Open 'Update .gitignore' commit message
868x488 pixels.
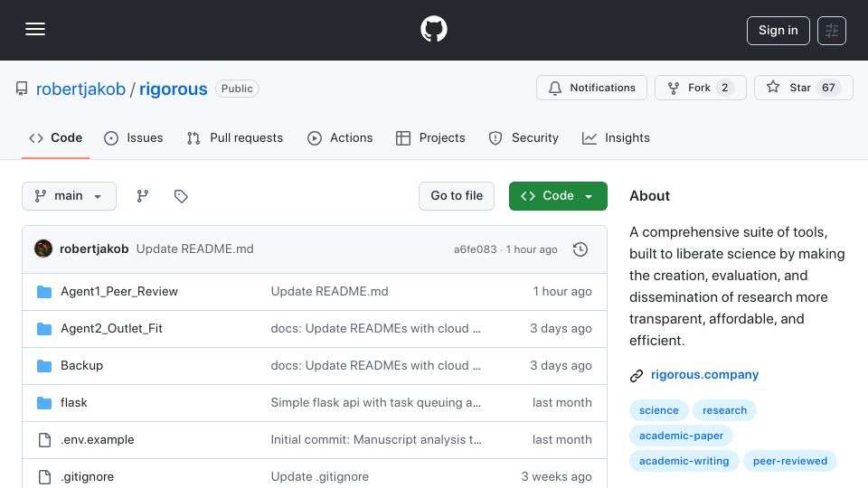(319, 477)
